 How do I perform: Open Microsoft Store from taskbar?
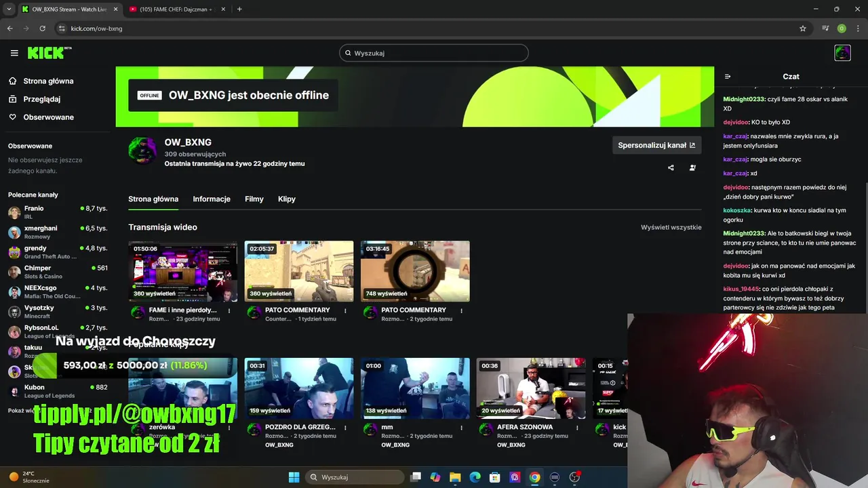pyautogui.click(x=495, y=477)
